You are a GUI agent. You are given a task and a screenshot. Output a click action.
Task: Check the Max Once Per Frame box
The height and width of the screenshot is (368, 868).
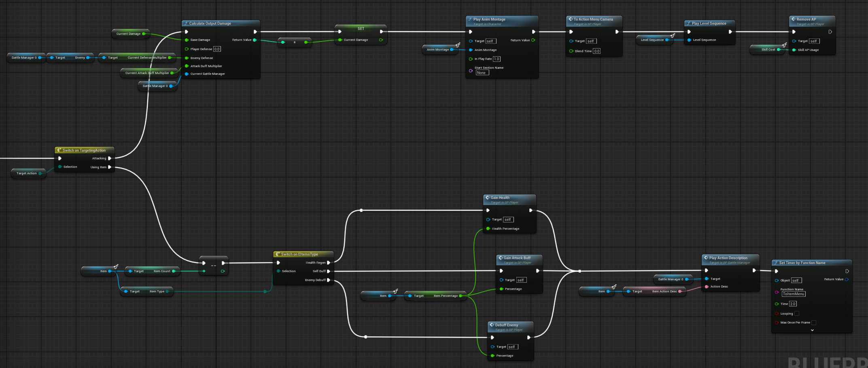tap(814, 323)
